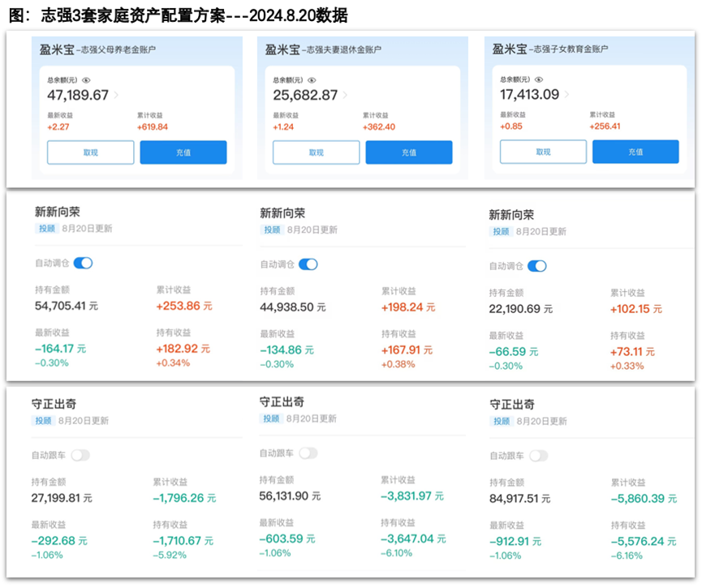Click holding return −3,647.04 元

413,539
